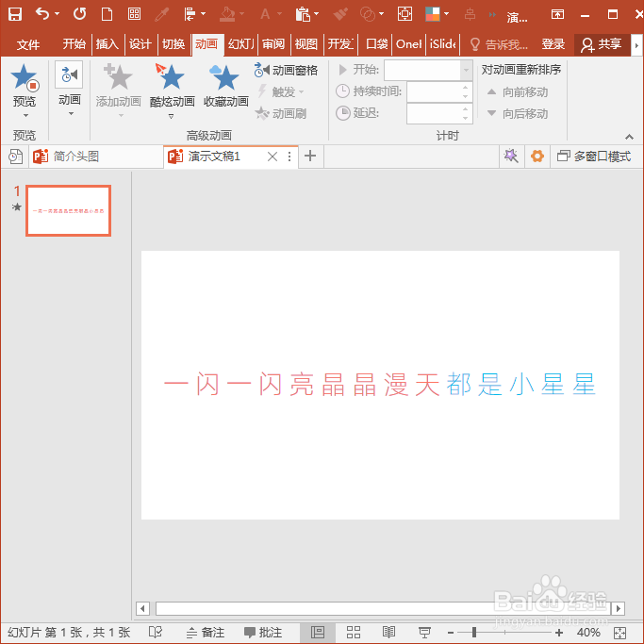Click the 收藏动画 cloud star icon
The image size is (644, 644).
pos(224,76)
